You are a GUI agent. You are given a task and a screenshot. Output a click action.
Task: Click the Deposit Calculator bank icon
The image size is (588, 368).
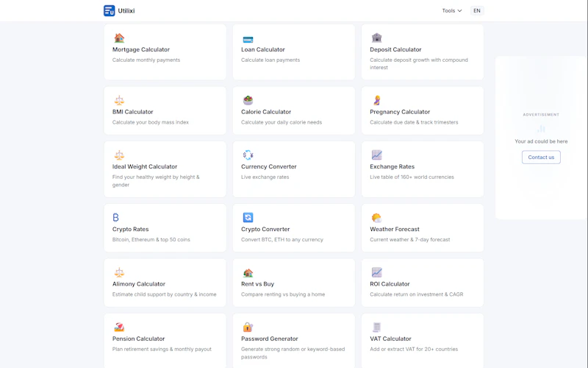[376, 38]
